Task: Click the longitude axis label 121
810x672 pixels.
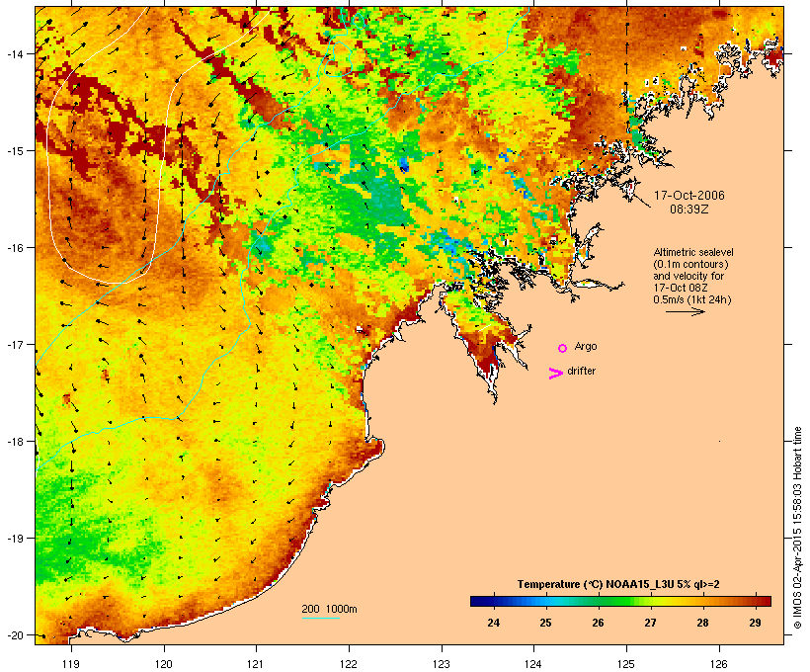Action: pyautogui.click(x=256, y=664)
